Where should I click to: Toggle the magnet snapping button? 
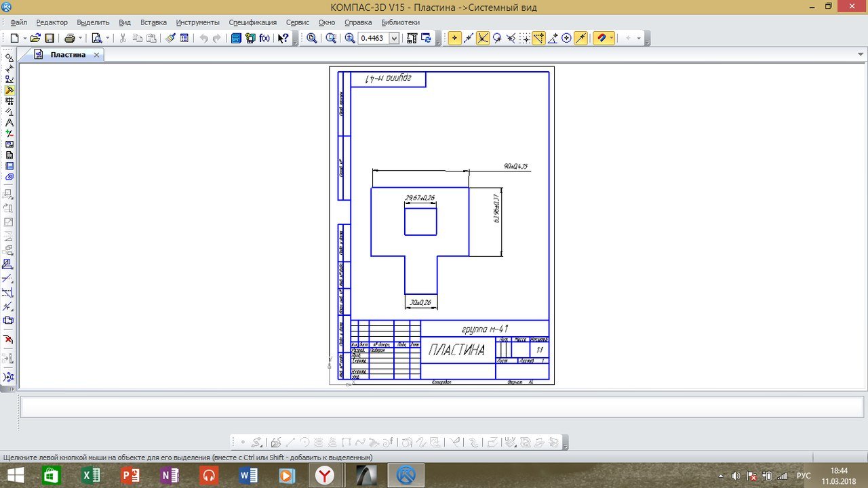tap(599, 39)
